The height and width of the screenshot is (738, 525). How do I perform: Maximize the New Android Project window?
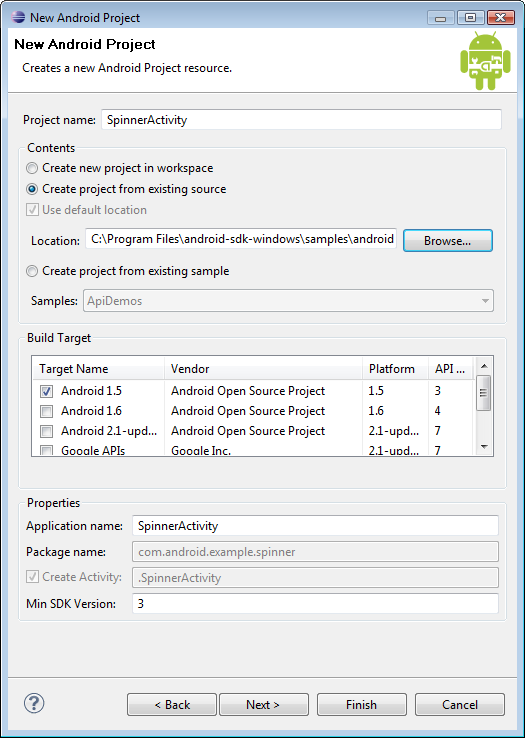point(470,18)
